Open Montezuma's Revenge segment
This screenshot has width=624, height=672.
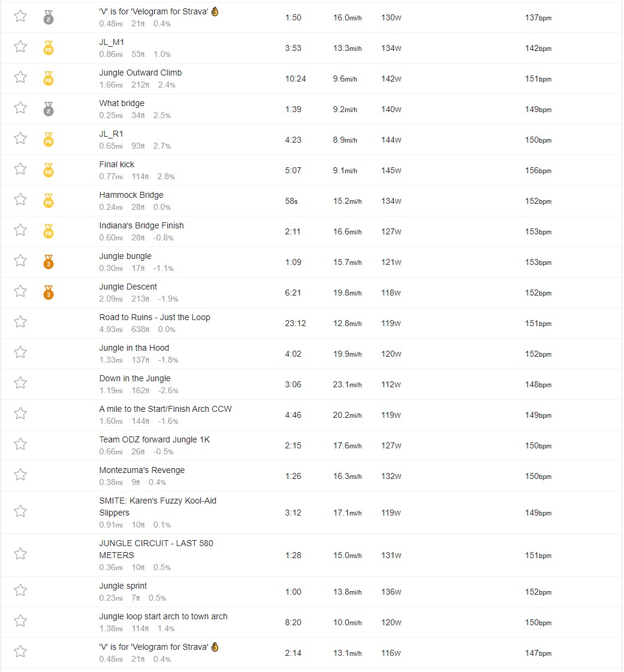[x=142, y=470]
